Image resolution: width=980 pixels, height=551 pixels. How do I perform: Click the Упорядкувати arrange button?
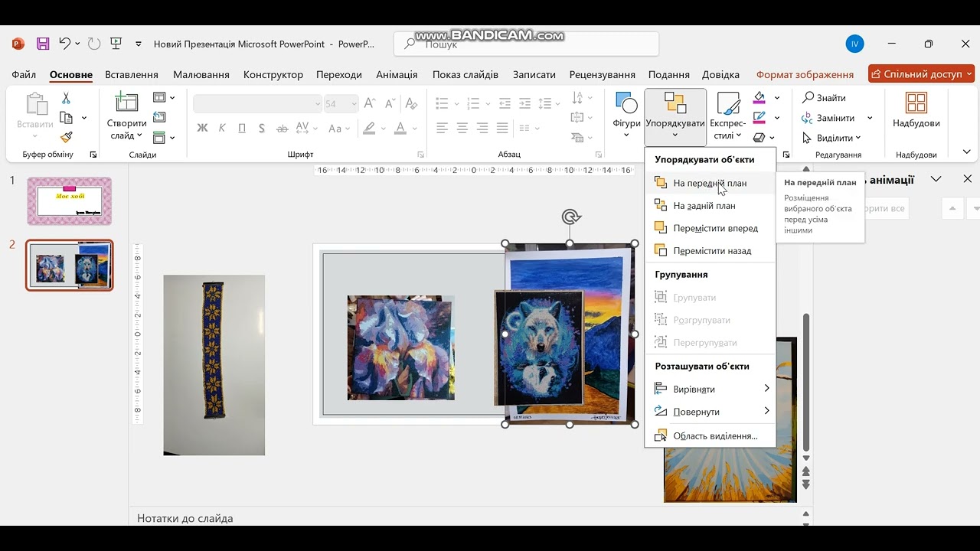pyautogui.click(x=675, y=116)
